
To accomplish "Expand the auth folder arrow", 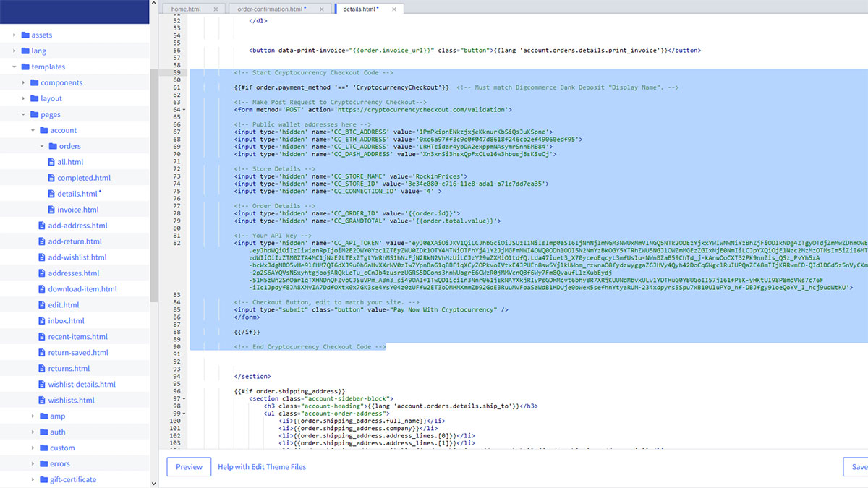I will coord(33,432).
